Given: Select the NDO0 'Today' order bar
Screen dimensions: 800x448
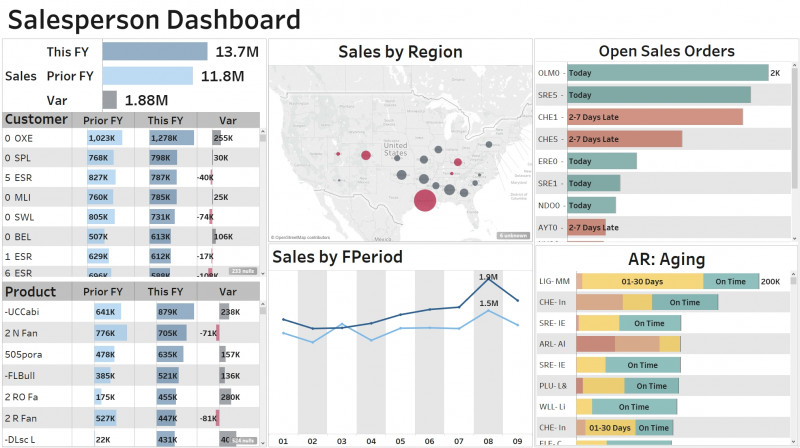Looking at the screenshot, I should tap(591, 205).
